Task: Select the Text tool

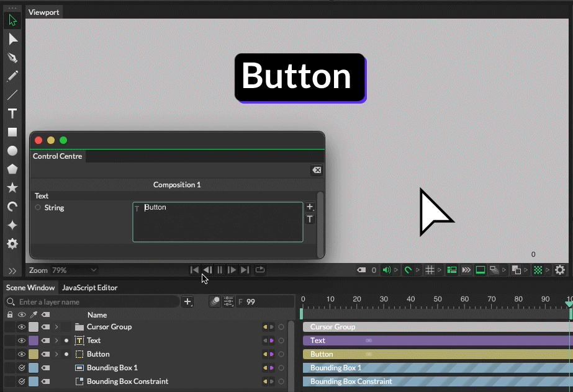Action: point(12,114)
